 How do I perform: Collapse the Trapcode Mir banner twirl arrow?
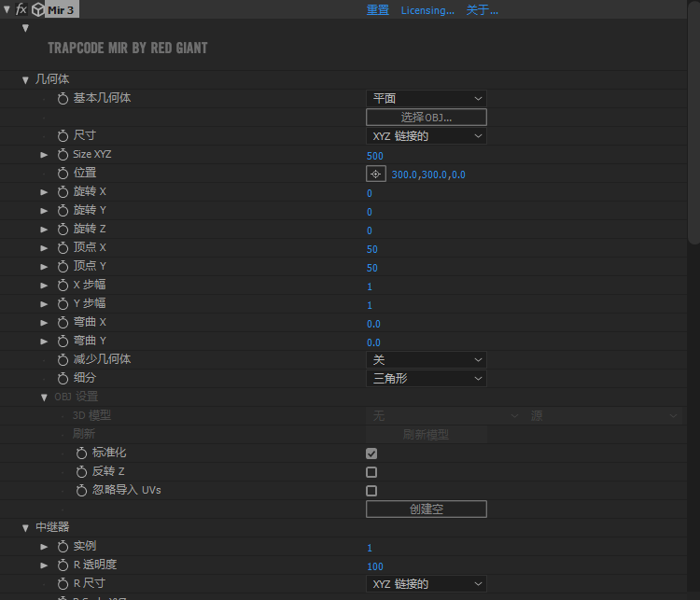coord(25,28)
